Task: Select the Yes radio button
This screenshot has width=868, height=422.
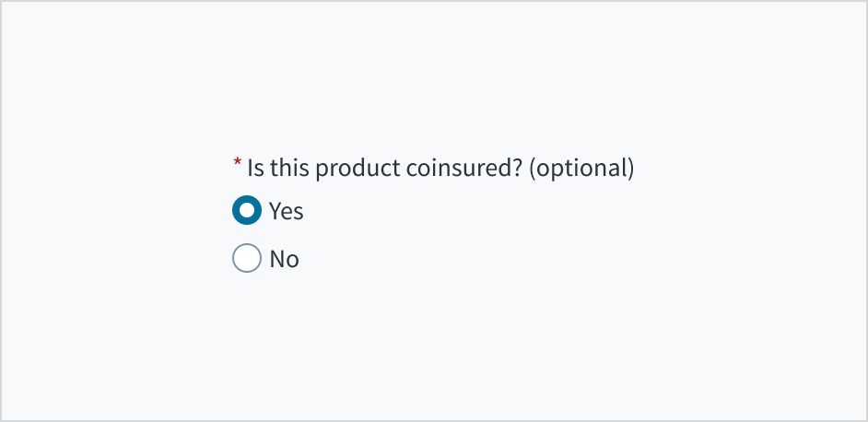Action: [x=246, y=211]
